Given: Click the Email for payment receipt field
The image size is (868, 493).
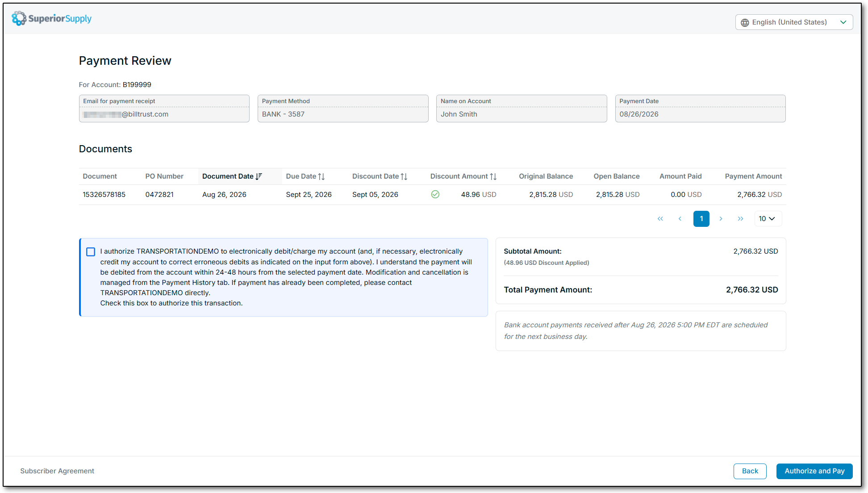Looking at the screenshot, I should (164, 109).
